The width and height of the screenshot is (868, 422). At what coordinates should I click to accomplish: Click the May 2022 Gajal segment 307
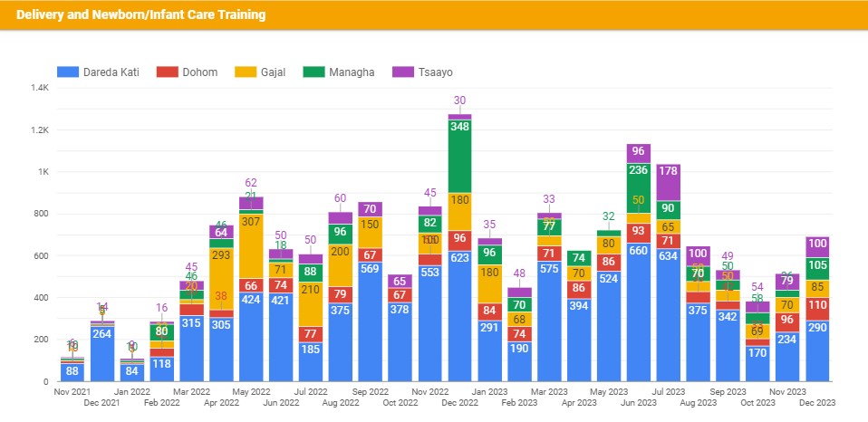pyautogui.click(x=251, y=246)
